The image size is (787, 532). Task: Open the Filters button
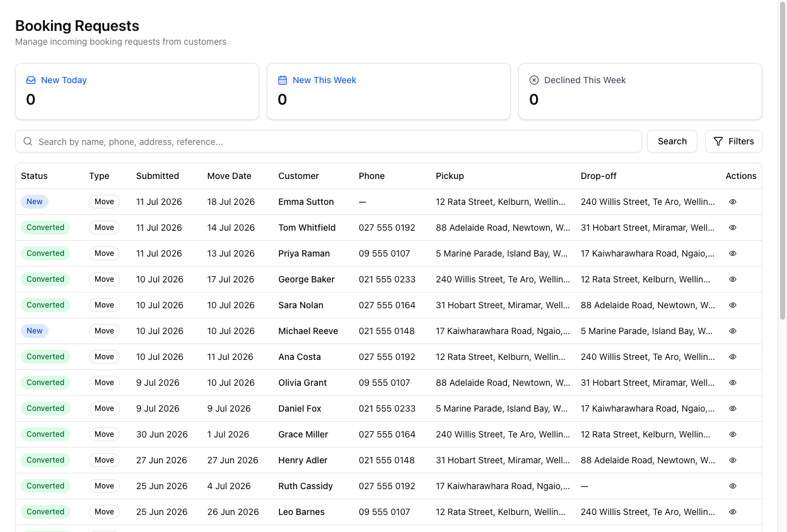click(733, 141)
